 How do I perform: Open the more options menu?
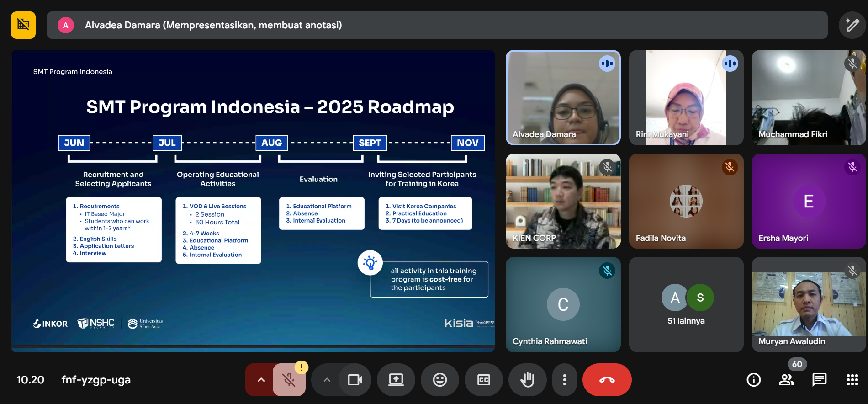pyautogui.click(x=565, y=380)
